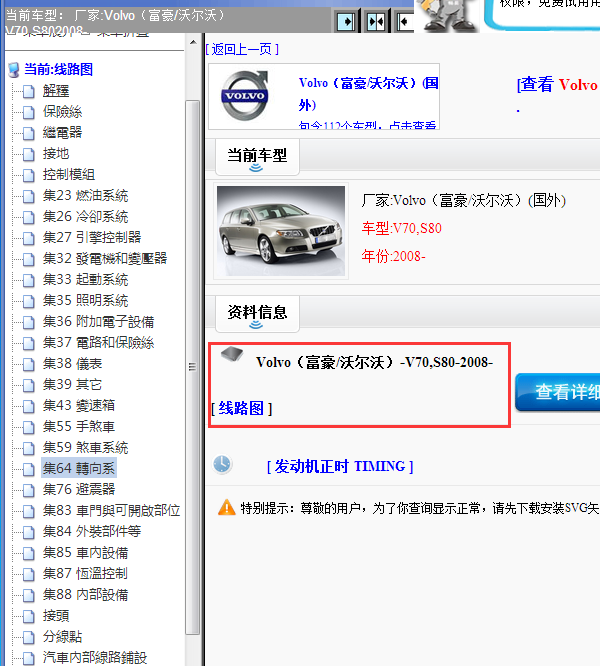Select 集27 引擎控制器 in the tree

(92, 237)
